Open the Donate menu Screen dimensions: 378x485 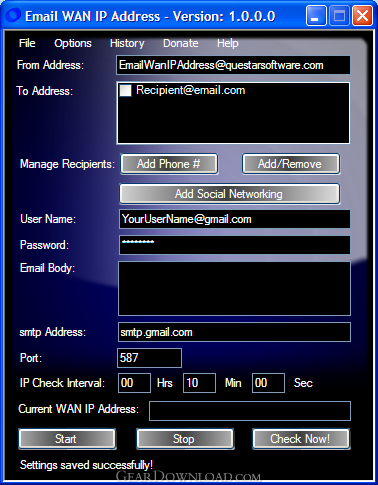[x=181, y=43]
